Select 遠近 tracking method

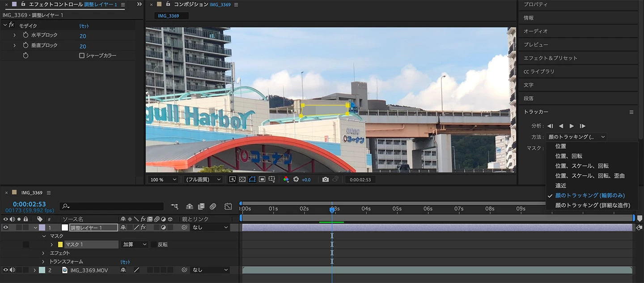pyautogui.click(x=561, y=186)
